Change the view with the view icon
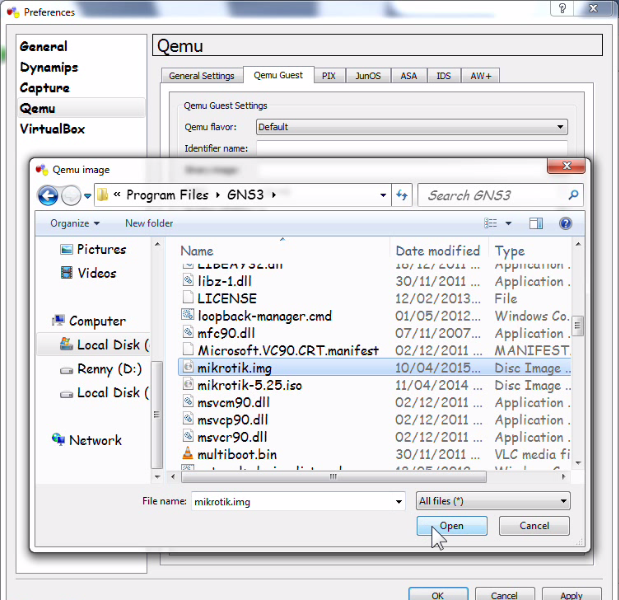Screen dimensions: 619x600 [490, 223]
